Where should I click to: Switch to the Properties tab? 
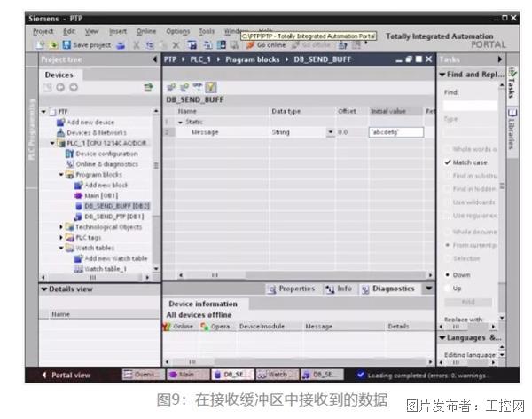(x=291, y=289)
